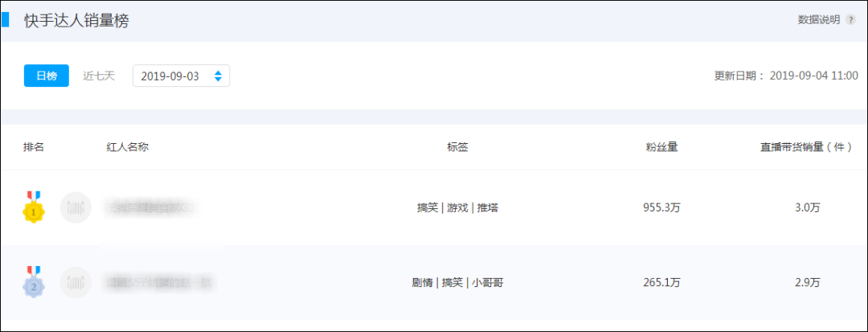
Task: Click the 粉丝量 column header
Action: 661,147
